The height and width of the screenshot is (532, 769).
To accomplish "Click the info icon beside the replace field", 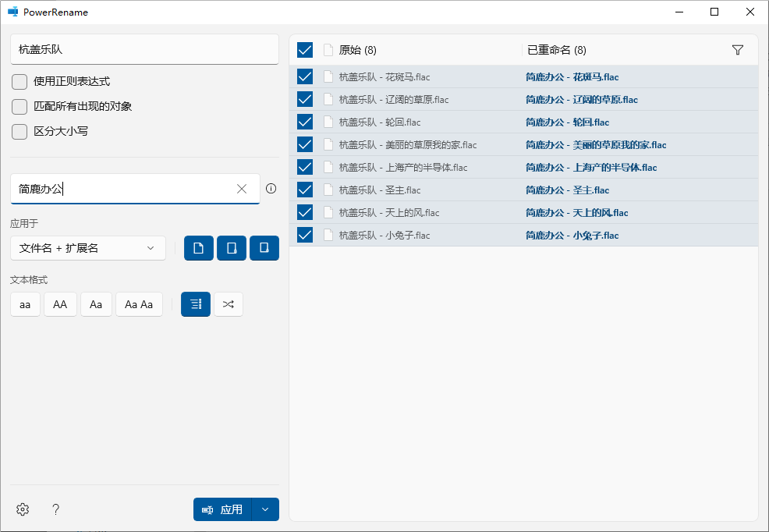I will [x=271, y=188].
